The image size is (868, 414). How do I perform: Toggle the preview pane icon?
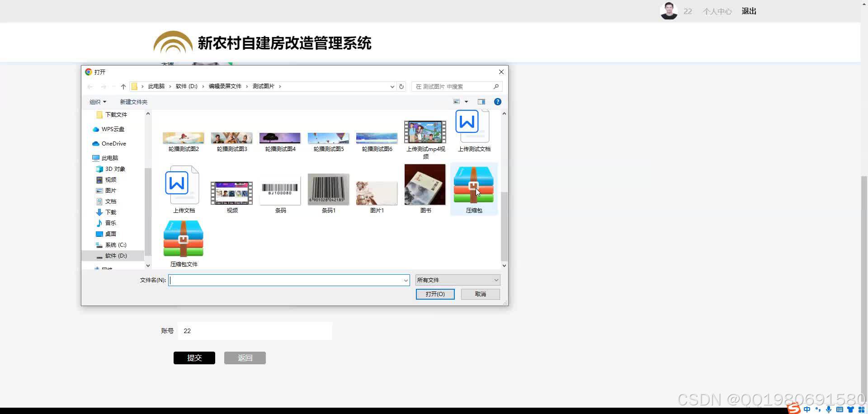[x=481, y=101]
